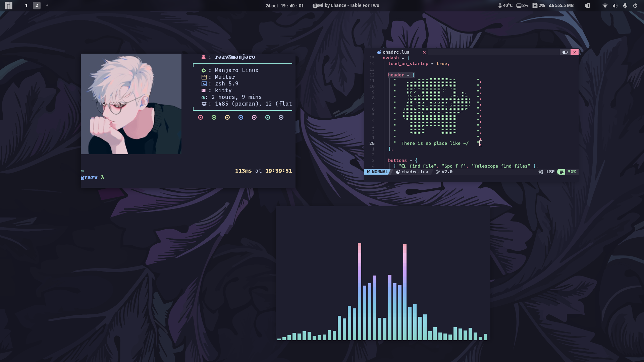Switch to workspace 1
Viewport: 644px width, 362px height.
(x=26, y=5)
